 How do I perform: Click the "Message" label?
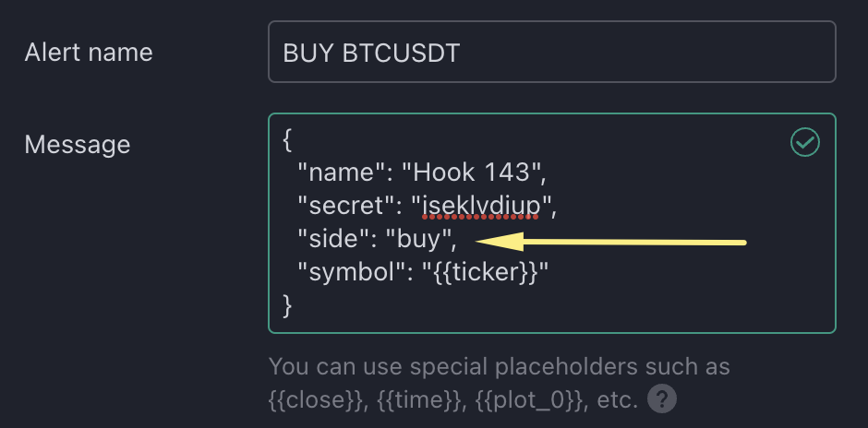[x=78, y=144]
